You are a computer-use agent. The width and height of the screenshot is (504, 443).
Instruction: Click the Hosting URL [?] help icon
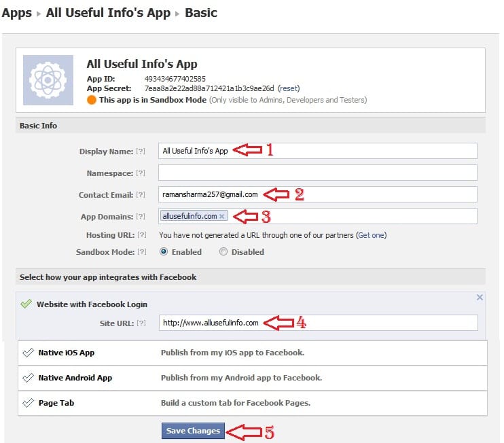141,235
